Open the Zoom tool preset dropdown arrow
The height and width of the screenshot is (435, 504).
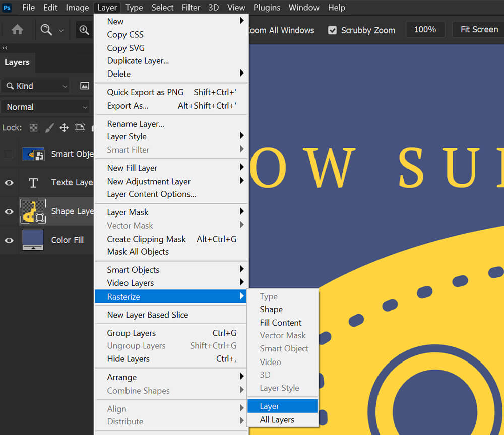[x=61, y=30]
